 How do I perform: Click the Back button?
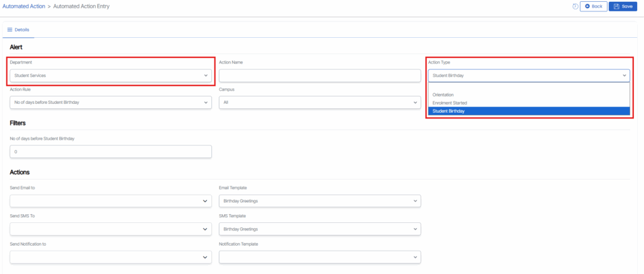(x=593, y=6)
